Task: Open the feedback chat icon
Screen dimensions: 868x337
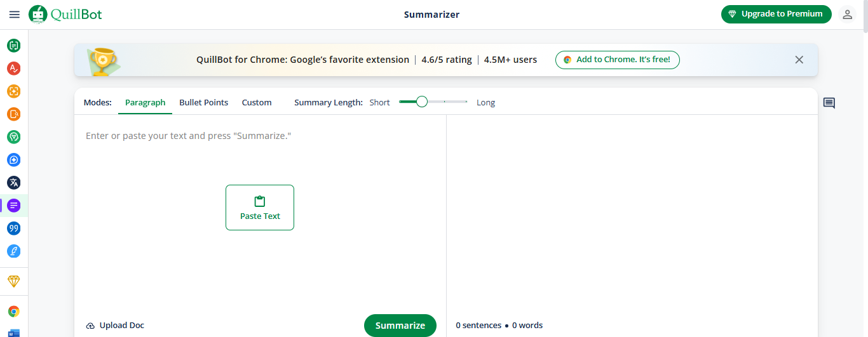Action: pos(829,103)
